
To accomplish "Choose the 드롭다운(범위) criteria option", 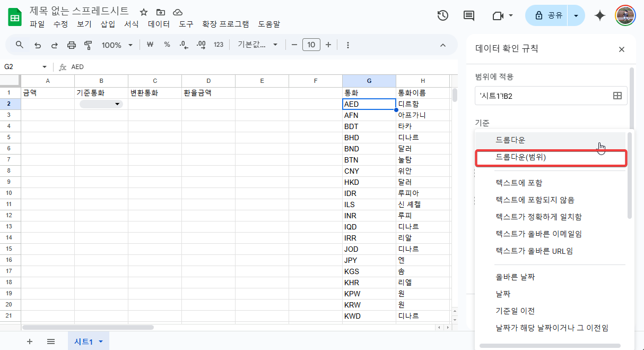I will coord(551,157).
